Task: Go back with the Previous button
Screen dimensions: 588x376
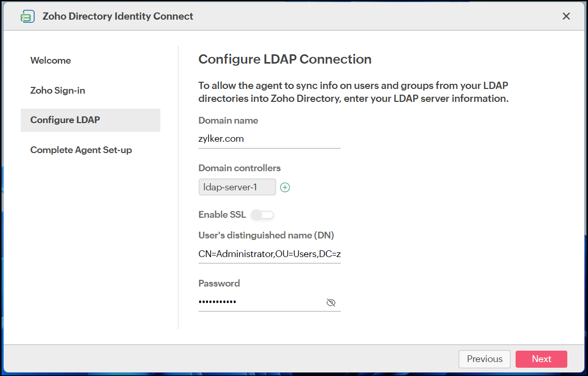Action: pyautogui.click(x=484, y=359)
